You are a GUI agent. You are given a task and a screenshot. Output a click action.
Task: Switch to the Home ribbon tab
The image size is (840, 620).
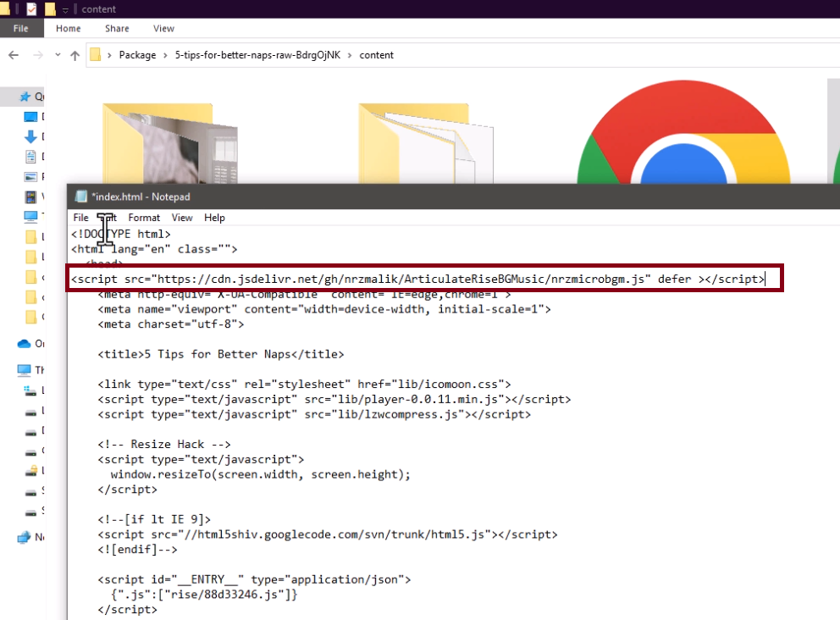click(x=68, y=28)
